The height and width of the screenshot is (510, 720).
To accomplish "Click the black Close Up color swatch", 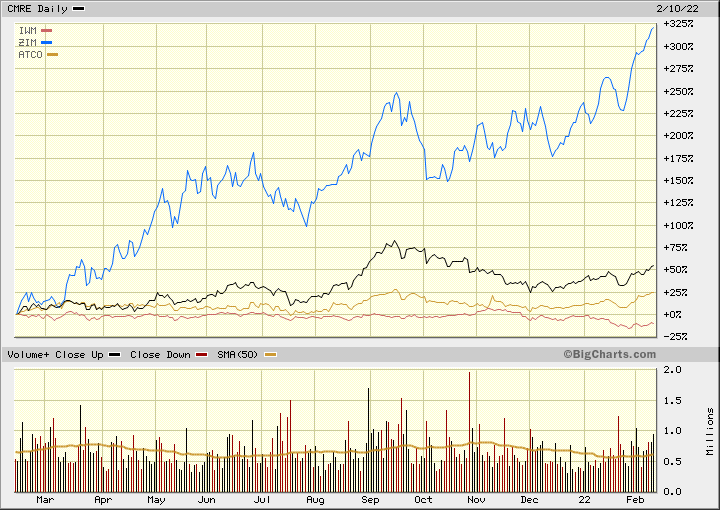I will (115, 354).
